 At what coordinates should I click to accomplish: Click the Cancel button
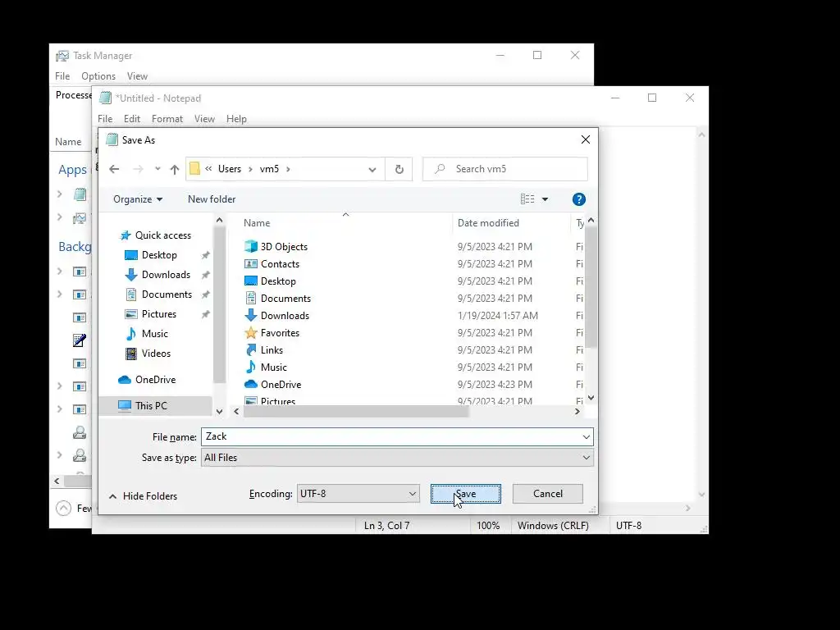point(547,494)
